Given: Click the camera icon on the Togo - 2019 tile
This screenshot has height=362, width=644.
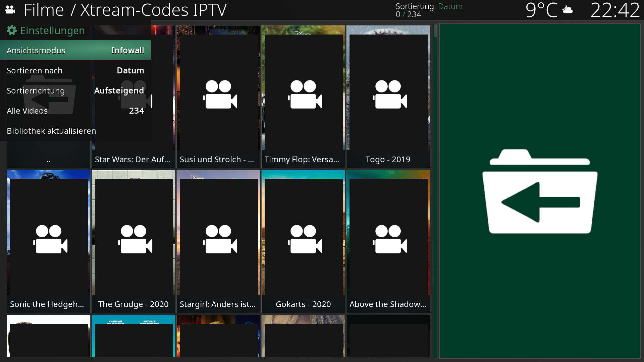Looking at the screenshot, I should coord(390,95).
